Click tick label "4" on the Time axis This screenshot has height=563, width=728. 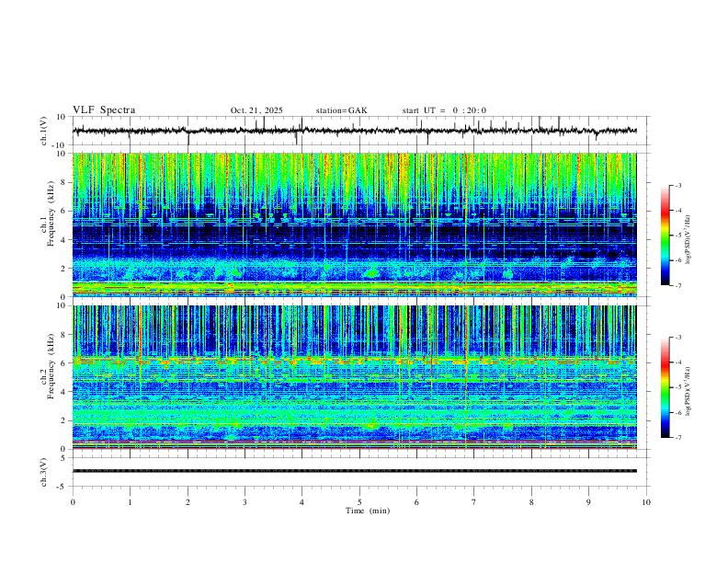(x=302, y=502)
